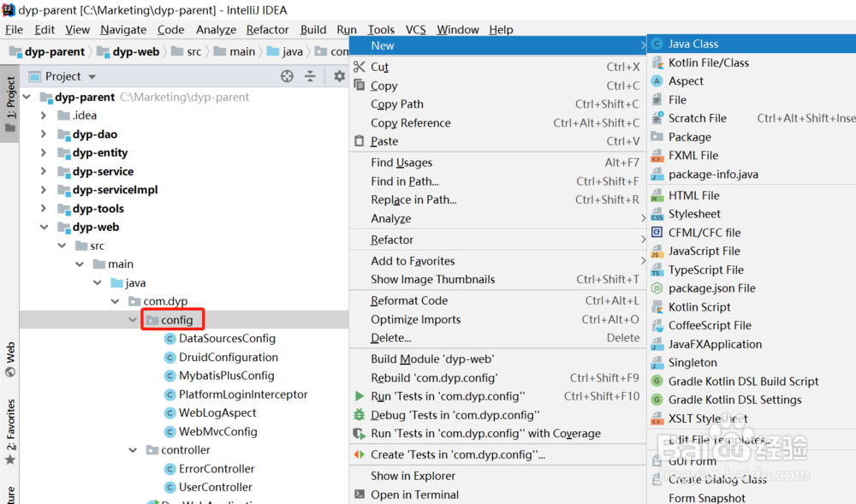
Task: Open Project panel settings gear
Action: [340, 76]
